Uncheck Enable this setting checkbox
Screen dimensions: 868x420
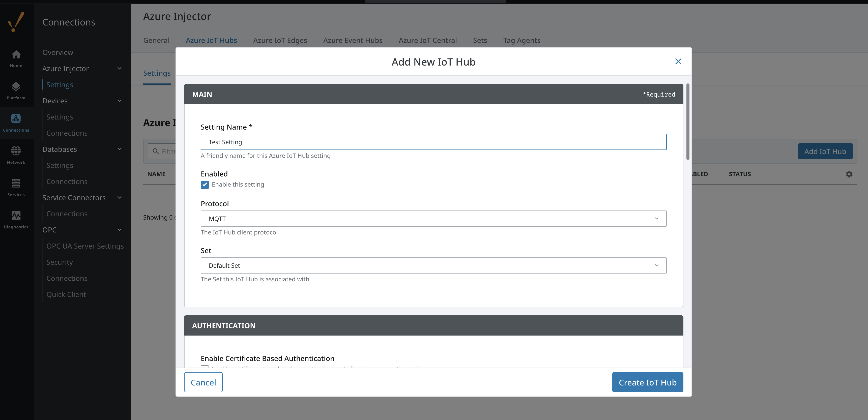pyautogui.click(x=205, y=185)
